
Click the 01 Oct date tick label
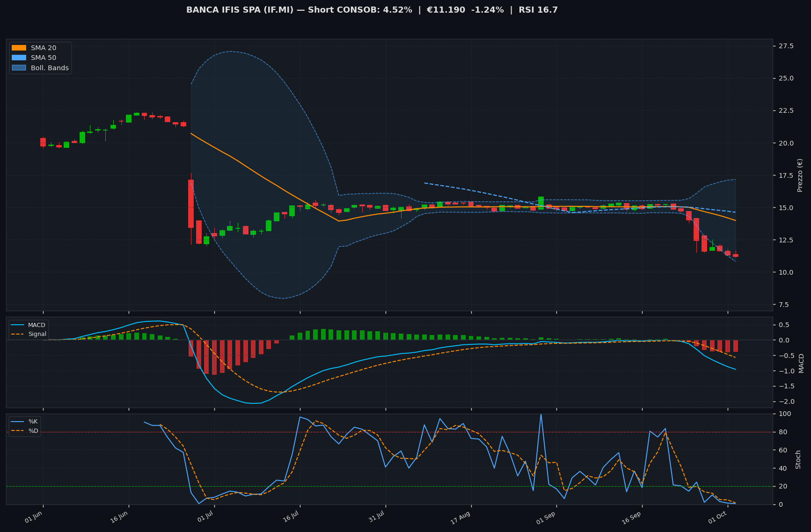click(717, 517)
